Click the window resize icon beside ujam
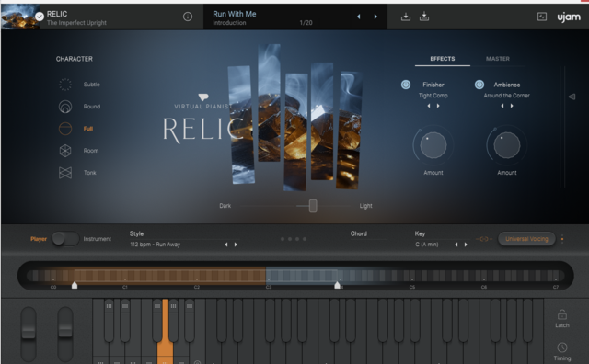The image size is (589, 364). click(x=542, y=17)
